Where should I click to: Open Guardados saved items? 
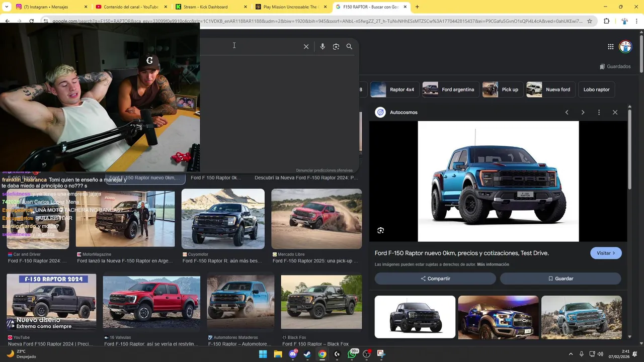click(x=615, y=66)
